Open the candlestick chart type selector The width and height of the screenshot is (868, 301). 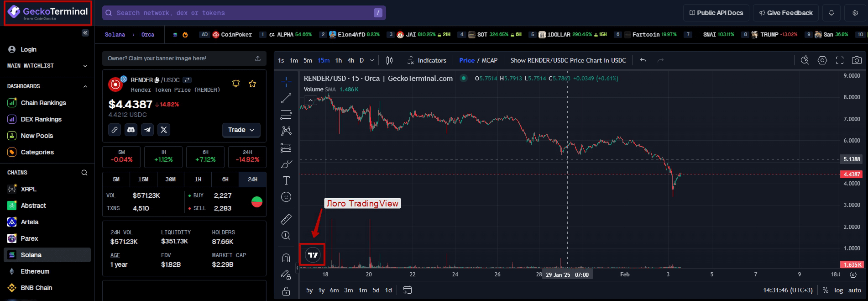389,60
